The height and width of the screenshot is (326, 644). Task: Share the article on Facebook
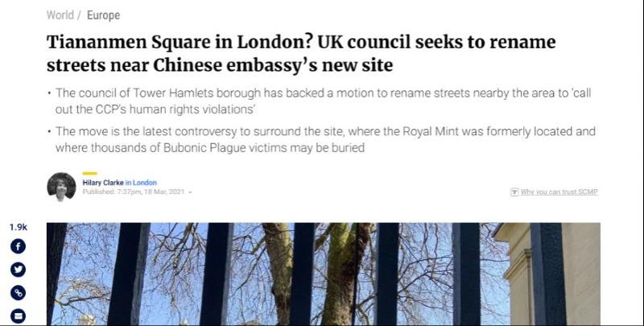click(18, 246)
